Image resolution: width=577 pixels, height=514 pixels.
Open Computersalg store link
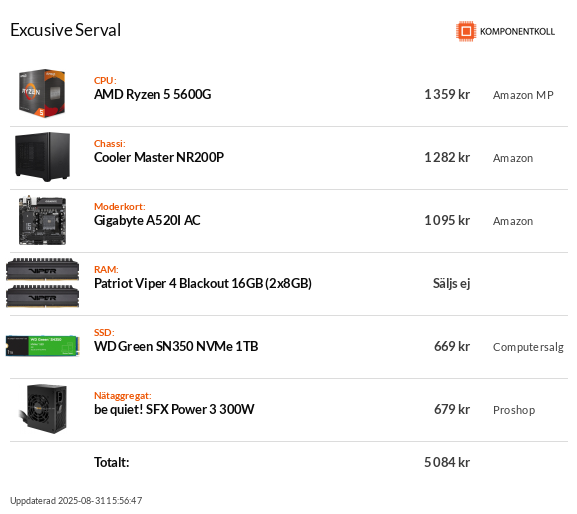click(x=528, y=347)
